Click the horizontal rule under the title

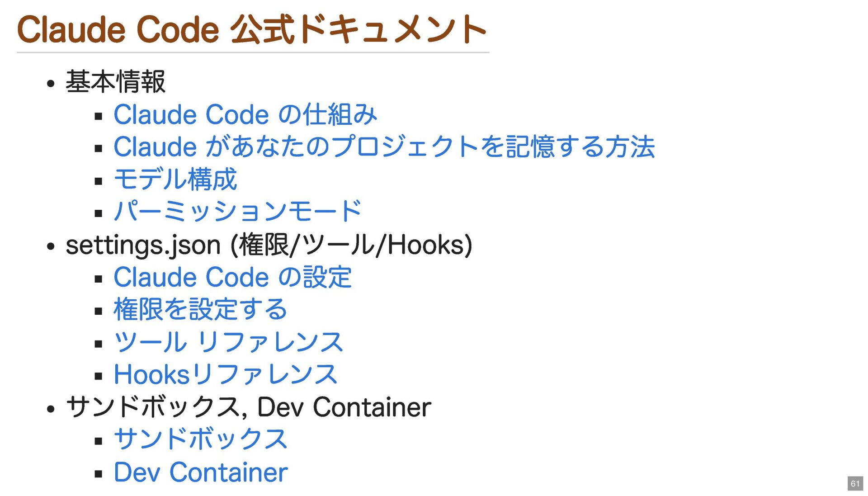coord(253,52)
